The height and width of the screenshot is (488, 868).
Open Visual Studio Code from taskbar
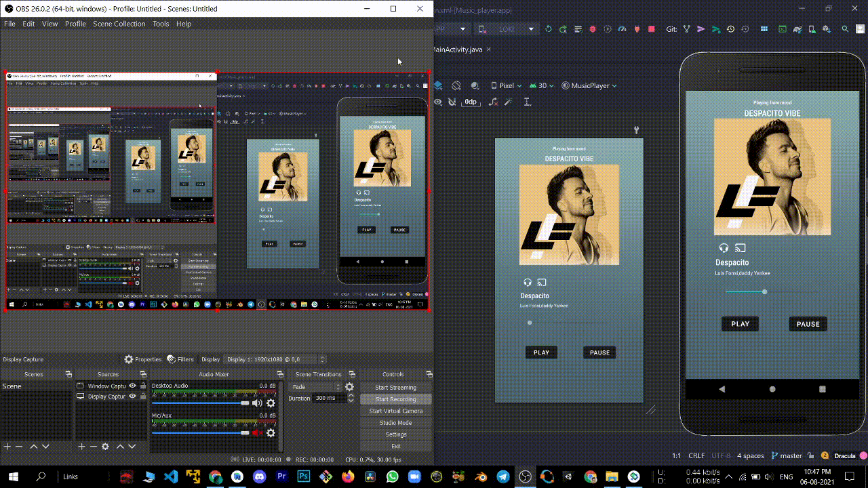point(171,476)
